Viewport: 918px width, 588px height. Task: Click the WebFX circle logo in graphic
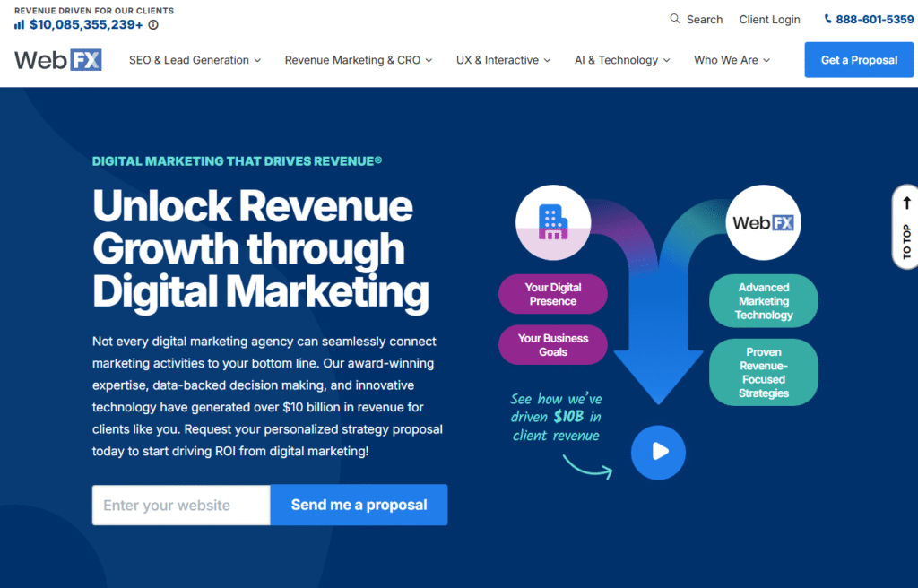(x=764, y=222)
